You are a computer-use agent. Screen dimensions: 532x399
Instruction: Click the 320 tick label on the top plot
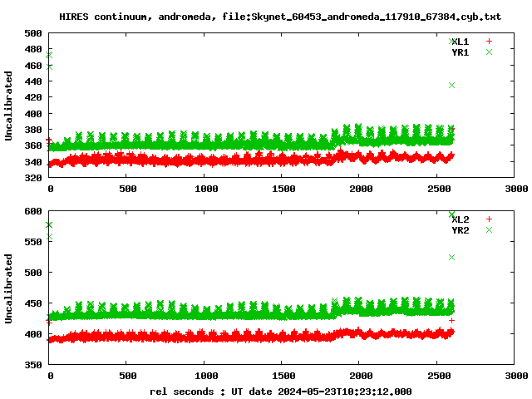coord(33,178)
